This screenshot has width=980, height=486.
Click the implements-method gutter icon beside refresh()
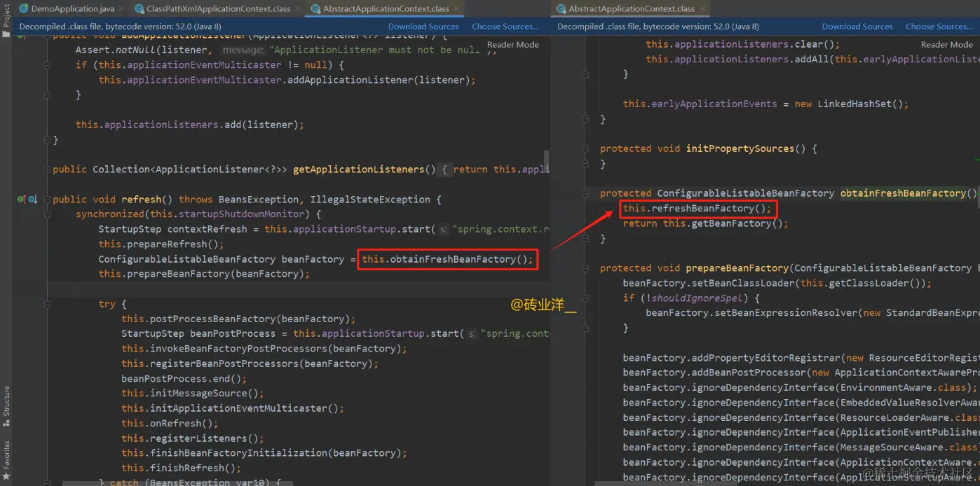pyautogui.click(x=21, y=200)
